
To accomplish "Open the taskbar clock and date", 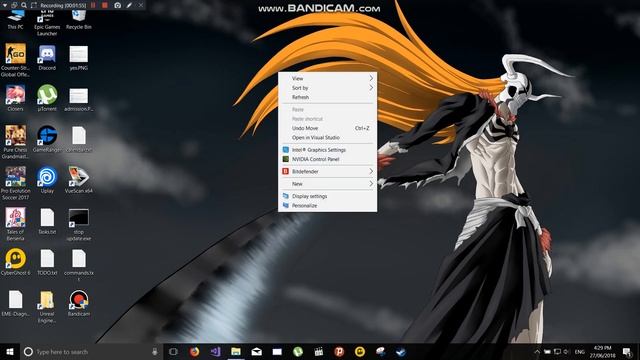I will pos(602,351).
